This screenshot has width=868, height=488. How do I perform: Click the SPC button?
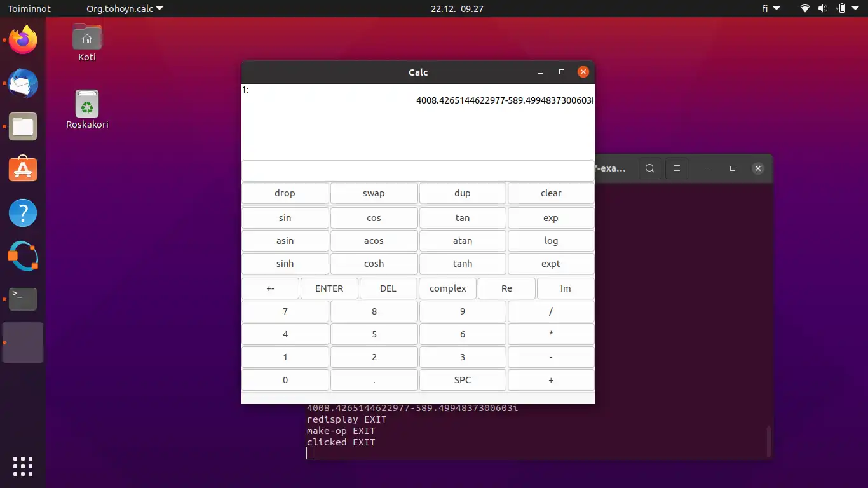click(x=463, y=380)
